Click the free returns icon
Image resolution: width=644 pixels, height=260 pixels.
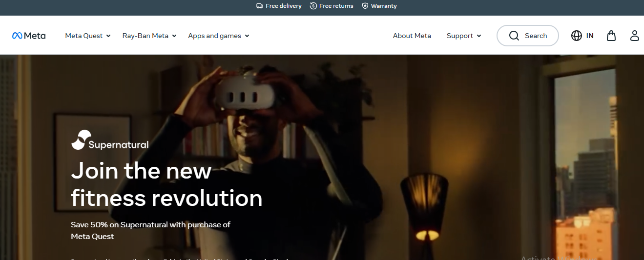(313, 6)
